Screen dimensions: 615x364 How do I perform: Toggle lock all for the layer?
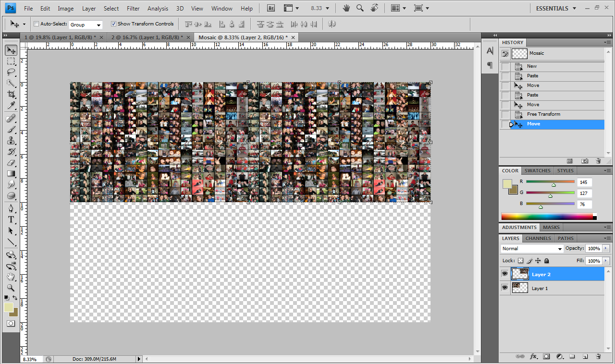pyautogui.click(x=547, y=261)
